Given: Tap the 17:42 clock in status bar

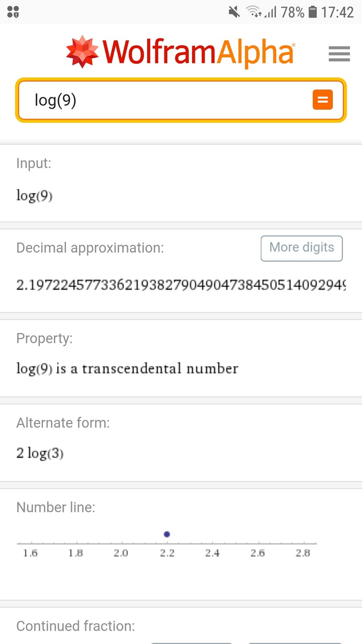Looking at the screenshot, I should coord(337,12).
